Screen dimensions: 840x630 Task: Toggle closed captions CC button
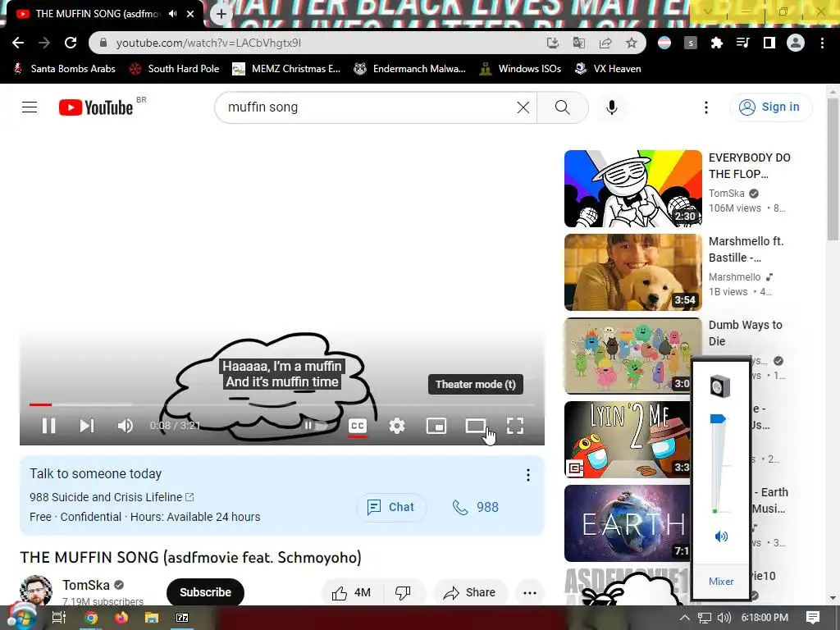(x=358, y=426)
